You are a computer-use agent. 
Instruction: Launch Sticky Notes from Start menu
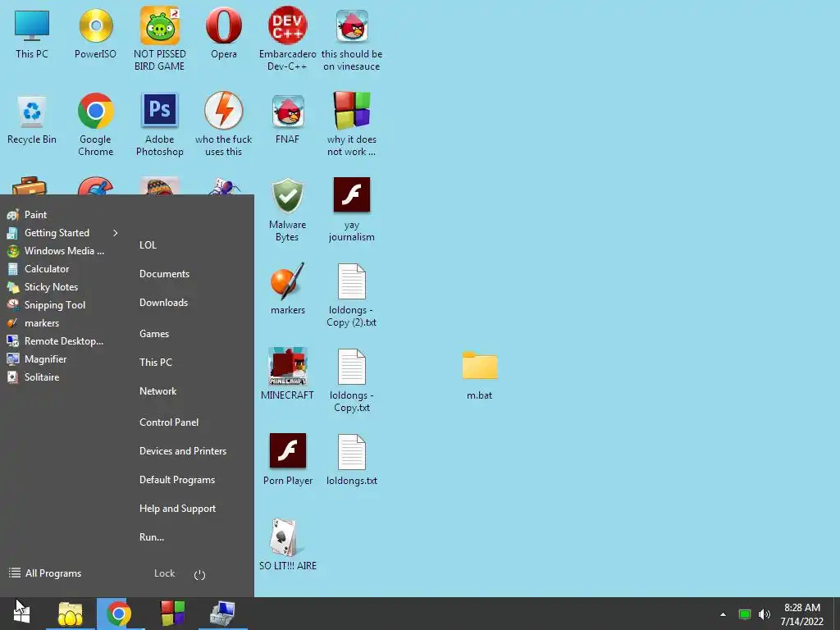43,287
